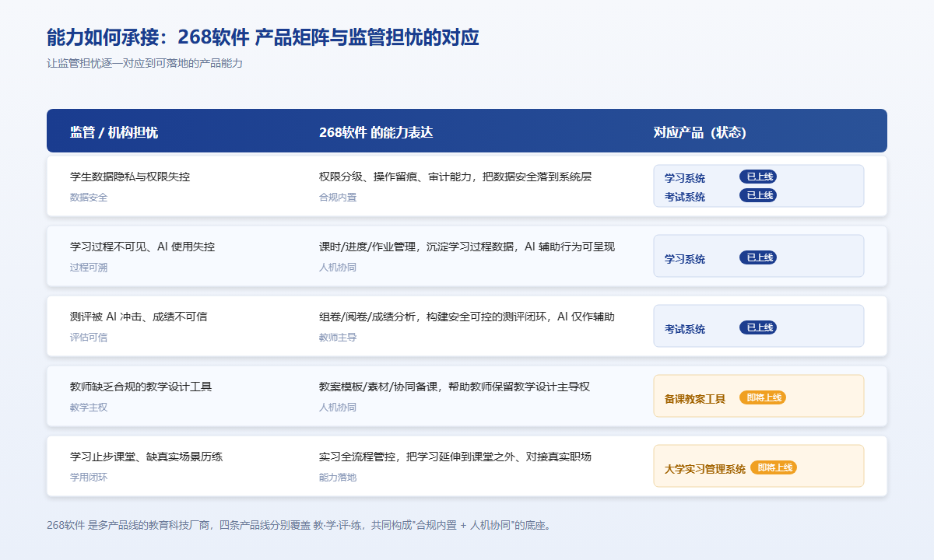Click the 数据安全 tag

[x=89, y=197]
